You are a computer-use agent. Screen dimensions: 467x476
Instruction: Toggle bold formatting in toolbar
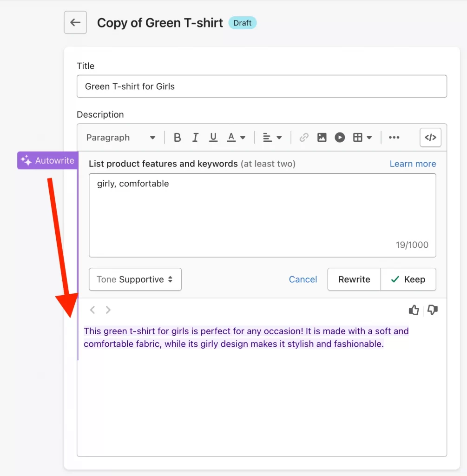coord(177,138)
